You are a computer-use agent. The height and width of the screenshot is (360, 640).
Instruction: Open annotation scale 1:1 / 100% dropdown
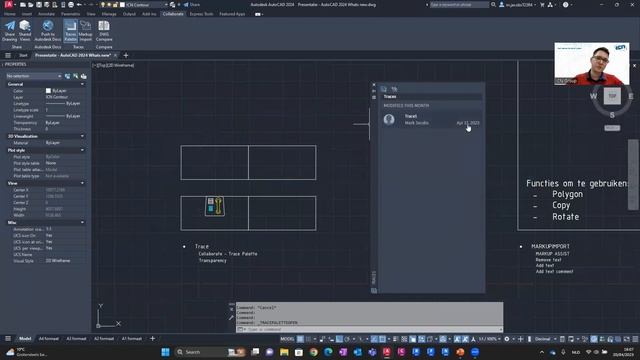point(490,339)
